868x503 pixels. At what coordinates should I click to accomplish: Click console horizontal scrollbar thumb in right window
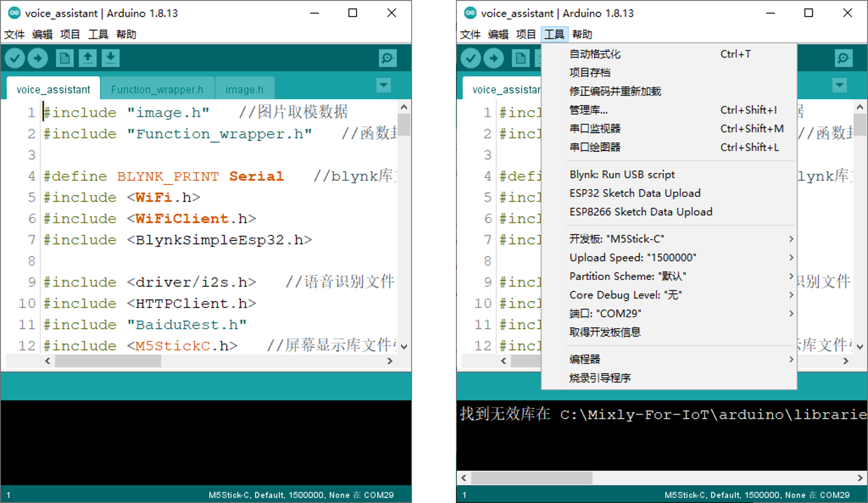point(531,478)
